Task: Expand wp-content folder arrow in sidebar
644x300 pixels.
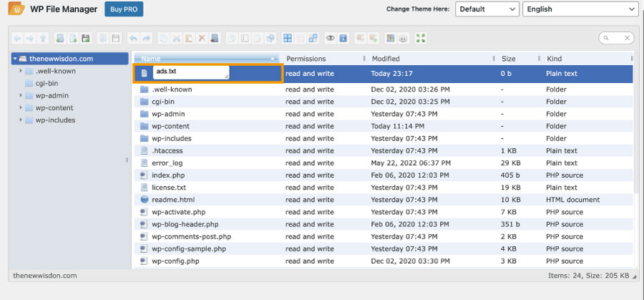Action: click(21, 108)
